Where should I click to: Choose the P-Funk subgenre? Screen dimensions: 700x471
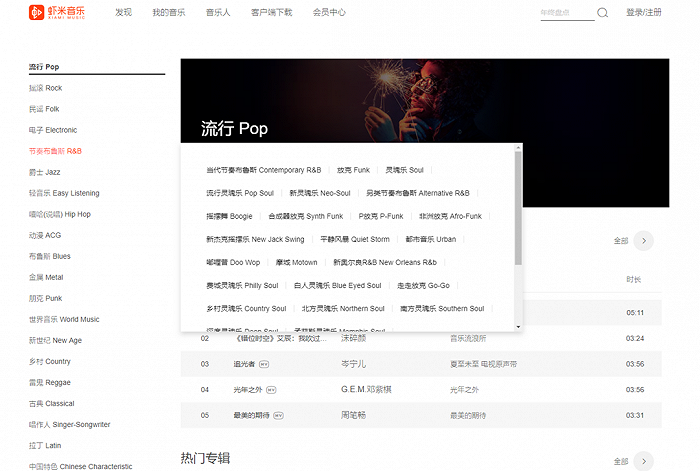(x=381, y=216)
